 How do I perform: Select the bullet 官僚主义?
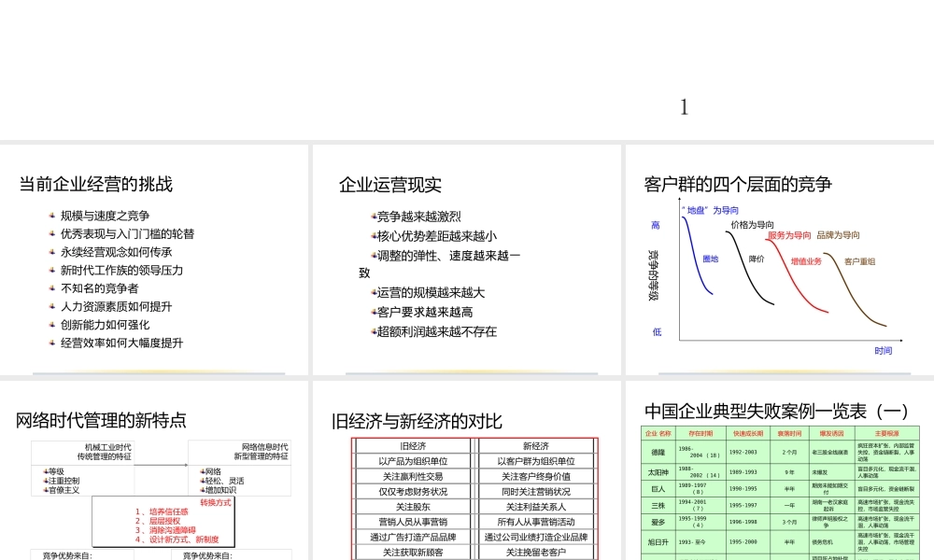coord(64,490)
